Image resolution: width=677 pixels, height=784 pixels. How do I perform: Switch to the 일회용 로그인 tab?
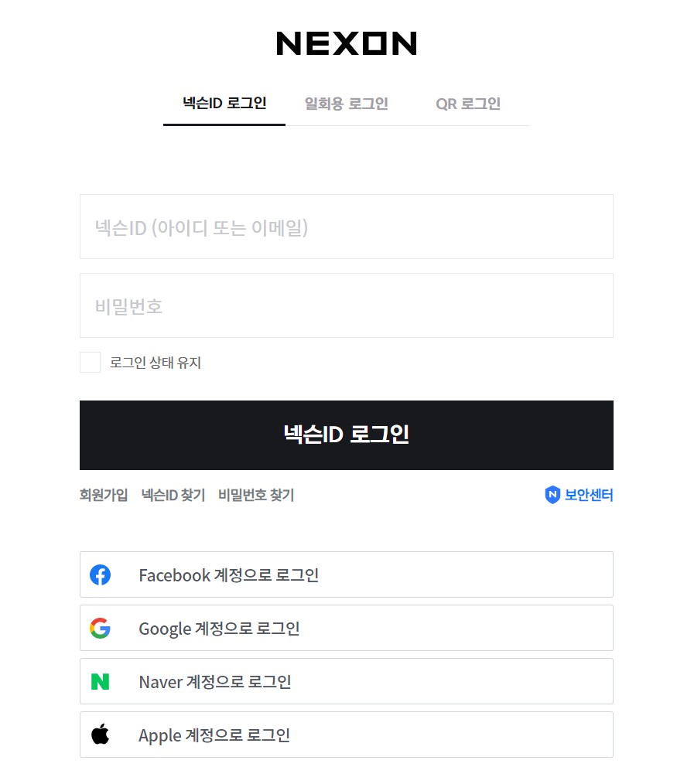(346, 104)
